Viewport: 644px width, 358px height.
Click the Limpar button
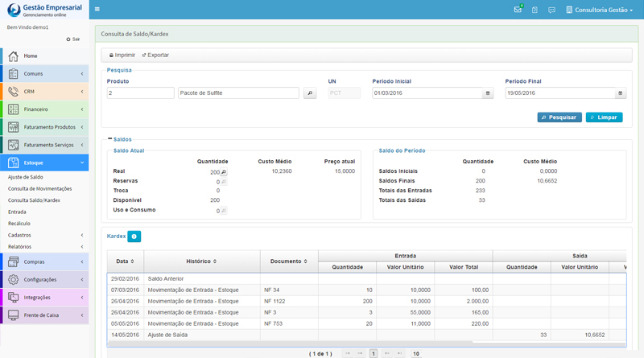click(604, 117)
